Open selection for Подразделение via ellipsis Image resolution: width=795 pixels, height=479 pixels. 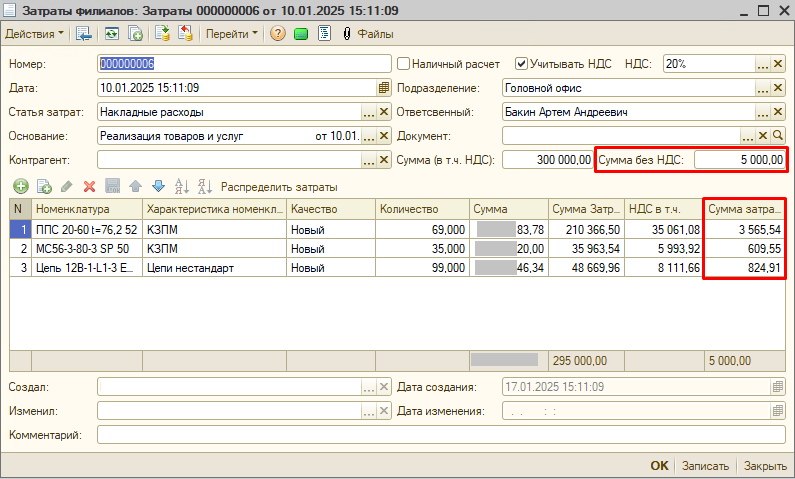[x=763, y=88]
